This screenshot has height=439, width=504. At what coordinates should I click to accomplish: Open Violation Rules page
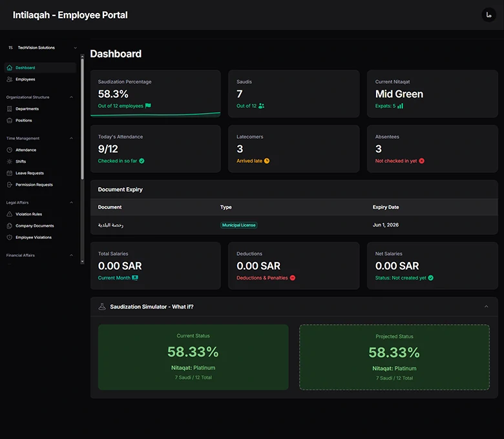point(41,214)
